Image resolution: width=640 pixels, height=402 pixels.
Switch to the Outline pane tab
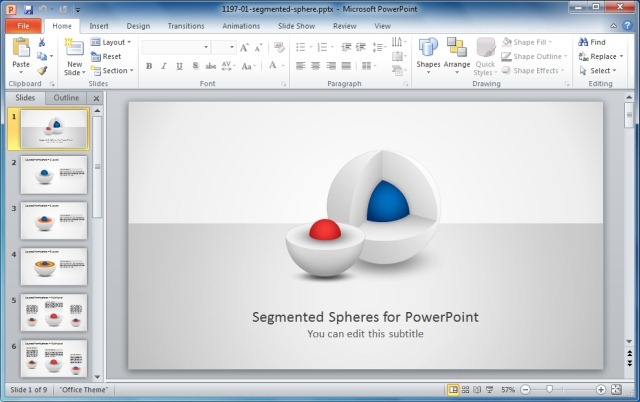tap(66, 98)
